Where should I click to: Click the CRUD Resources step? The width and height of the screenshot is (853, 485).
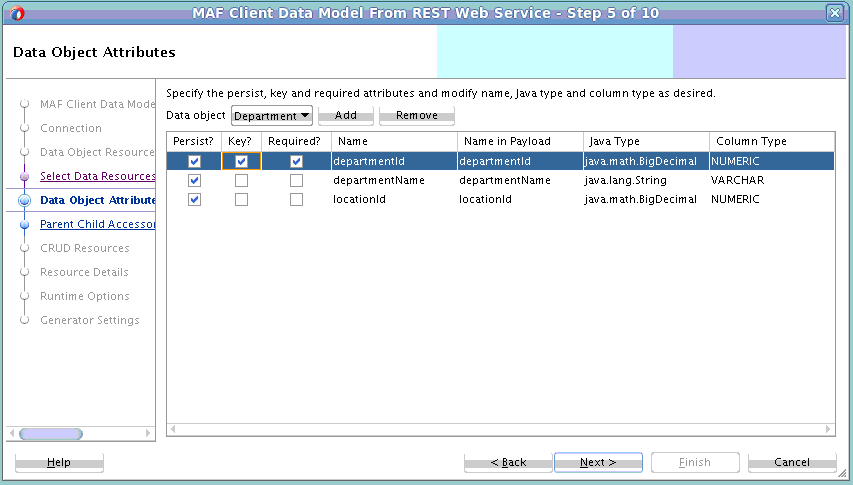point(85,248)
